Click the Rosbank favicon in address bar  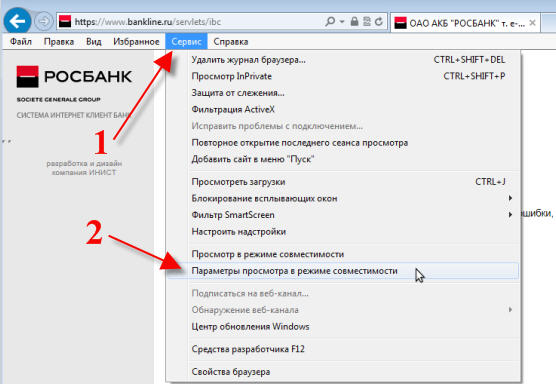(x=65, y=22)
